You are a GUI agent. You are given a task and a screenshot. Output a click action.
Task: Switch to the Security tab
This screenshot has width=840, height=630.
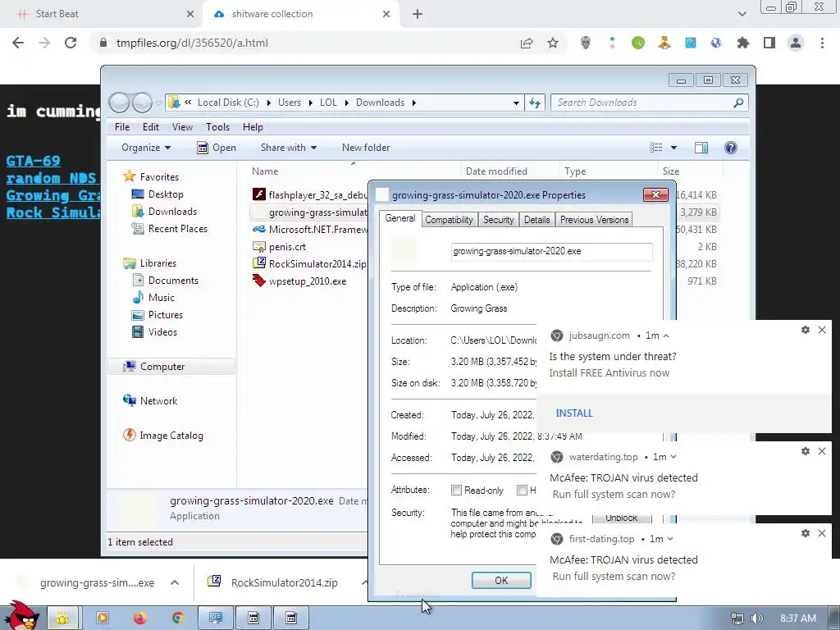pos(498,220)
